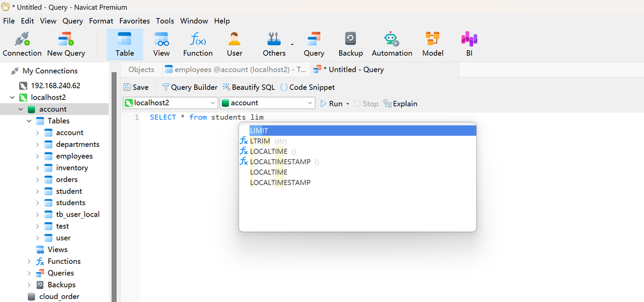Select the test table
This screenshot has height=302, width=644.
62,226
